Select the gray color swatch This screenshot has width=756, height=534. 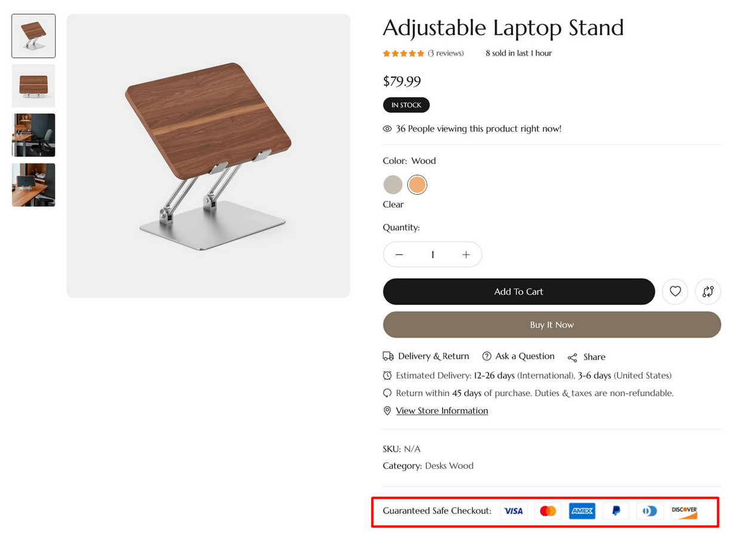(393, 185)
